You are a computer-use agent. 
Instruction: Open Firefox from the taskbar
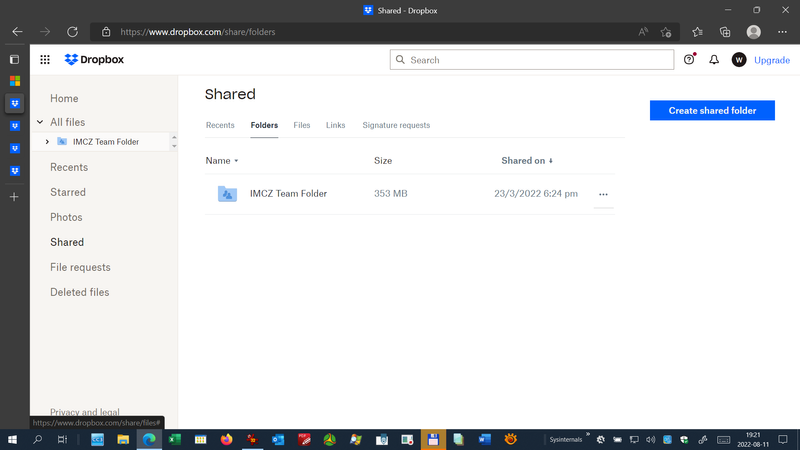pos(226,439)
